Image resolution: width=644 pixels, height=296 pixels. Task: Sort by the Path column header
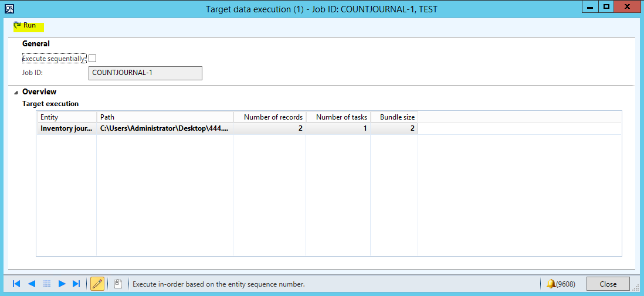[x=165, y=117]
